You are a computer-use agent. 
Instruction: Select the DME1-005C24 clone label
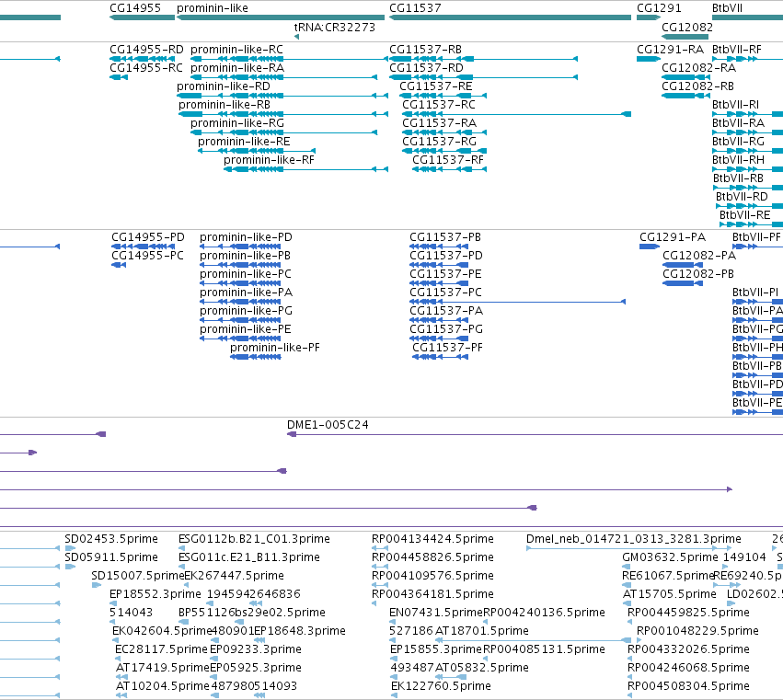coord(328,425)
